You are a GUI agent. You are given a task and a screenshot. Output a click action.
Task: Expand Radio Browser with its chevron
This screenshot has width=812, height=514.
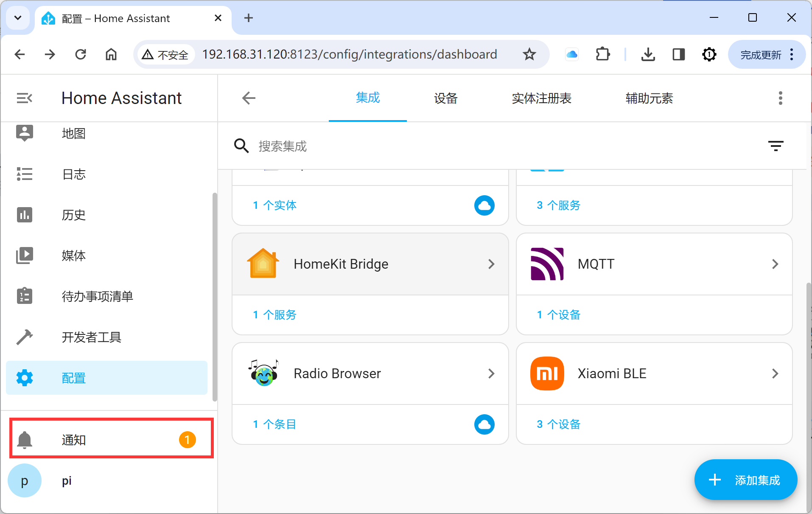[491, 374]
